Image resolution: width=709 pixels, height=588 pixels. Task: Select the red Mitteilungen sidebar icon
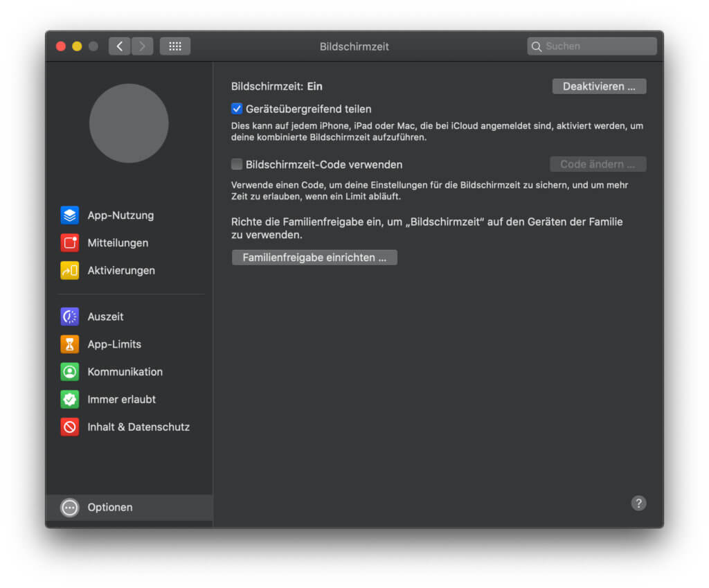click(x=69, y=243)
